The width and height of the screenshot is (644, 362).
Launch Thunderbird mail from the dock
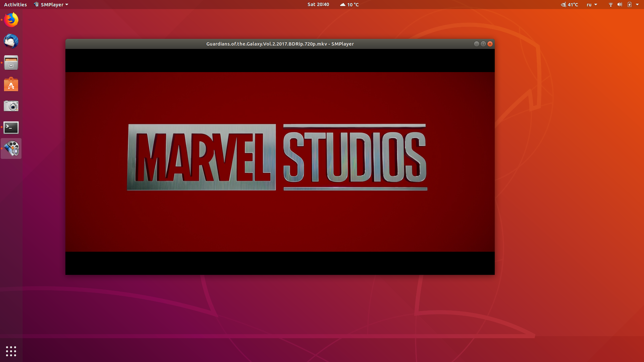pos(11,41)
